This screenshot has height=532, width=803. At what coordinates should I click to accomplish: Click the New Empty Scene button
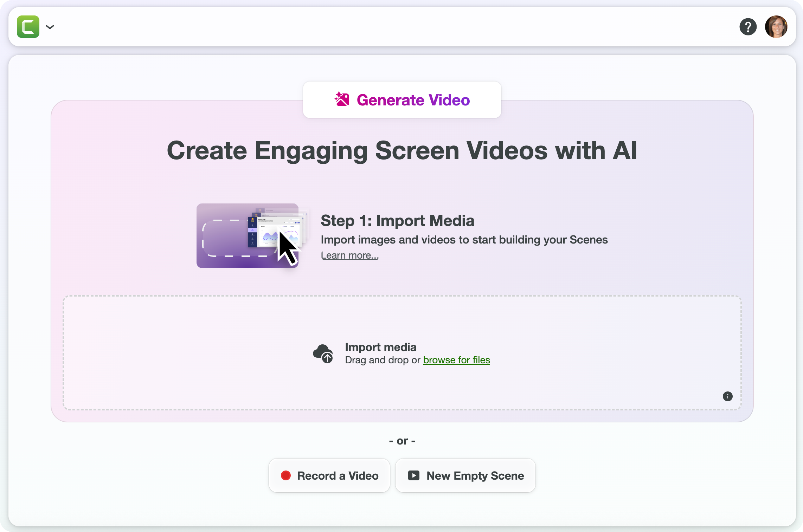(x=465, y=475)
